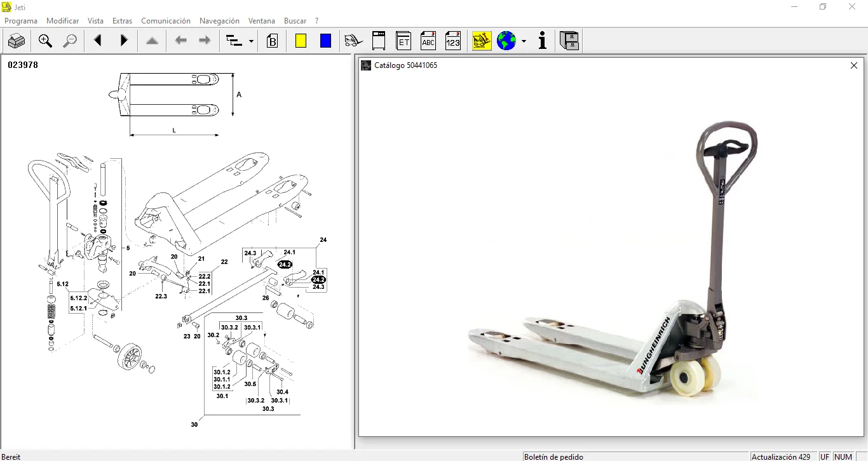868x461 pixels.
Task: Open the forklift vehicle selection icon
Action: pyautogui.click(x=353, y=41)
